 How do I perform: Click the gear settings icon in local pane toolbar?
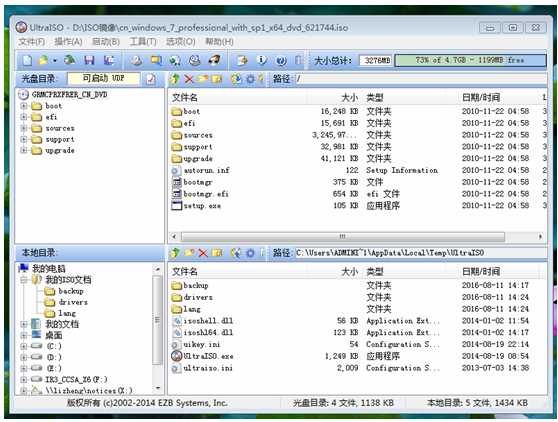[250, 253]
